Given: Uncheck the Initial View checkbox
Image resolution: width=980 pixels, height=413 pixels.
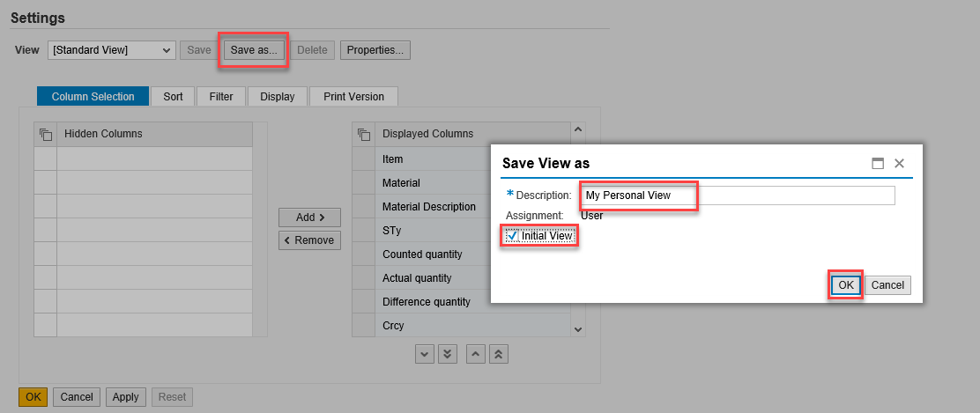Looking at the screenshot, I should 513,236.
